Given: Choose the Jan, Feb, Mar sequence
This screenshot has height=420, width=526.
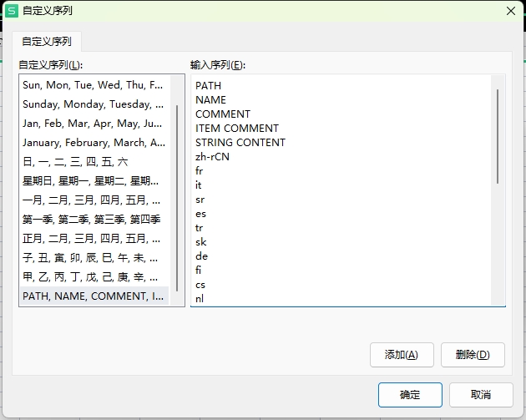Looking at the screenshot, I should [x=94, y=124].
